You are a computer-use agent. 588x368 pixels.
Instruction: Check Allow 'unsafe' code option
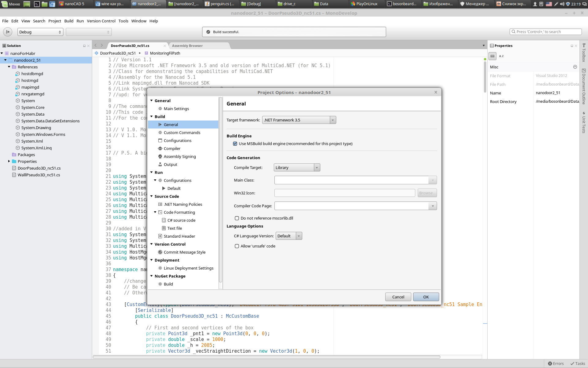[237, 246]
